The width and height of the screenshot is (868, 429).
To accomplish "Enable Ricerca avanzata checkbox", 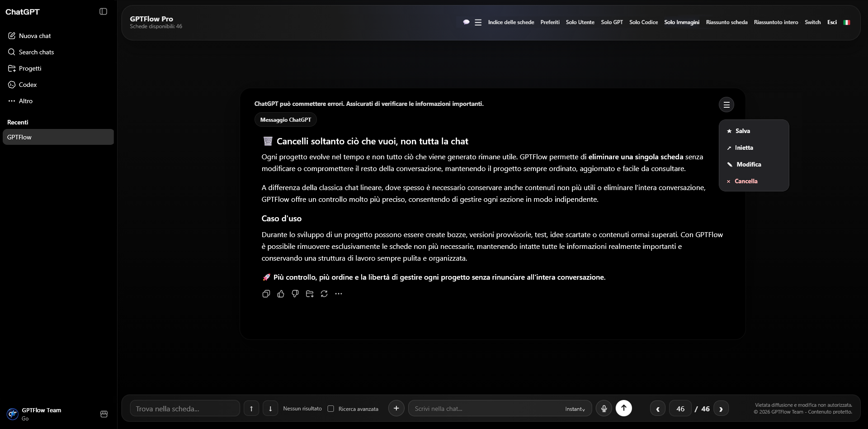I will point(331,409).
